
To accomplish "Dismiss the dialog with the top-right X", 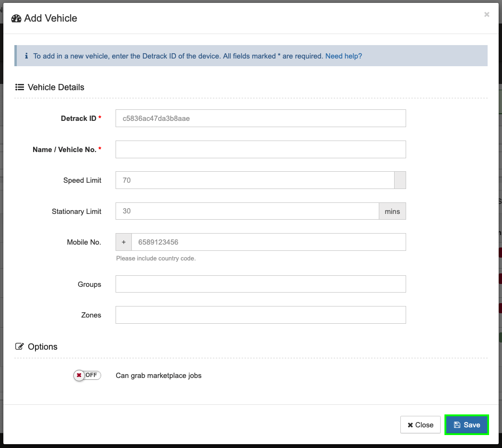I will pos(487,14).
